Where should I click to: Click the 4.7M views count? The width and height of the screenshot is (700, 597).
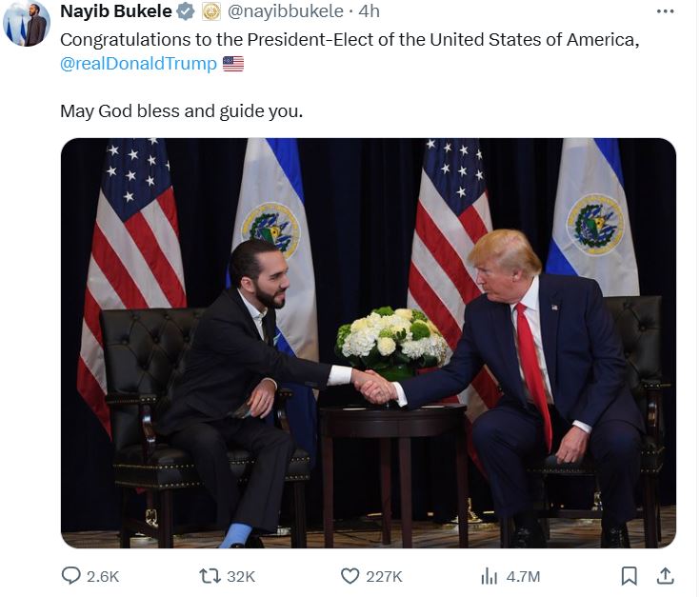pos(522,576)
